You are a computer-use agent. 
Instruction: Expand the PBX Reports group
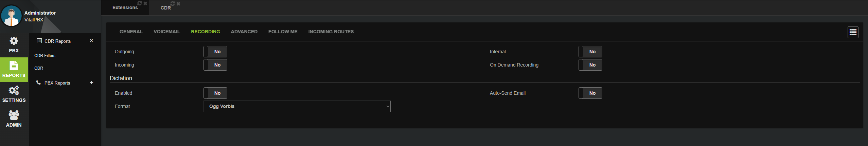[91, 83]
